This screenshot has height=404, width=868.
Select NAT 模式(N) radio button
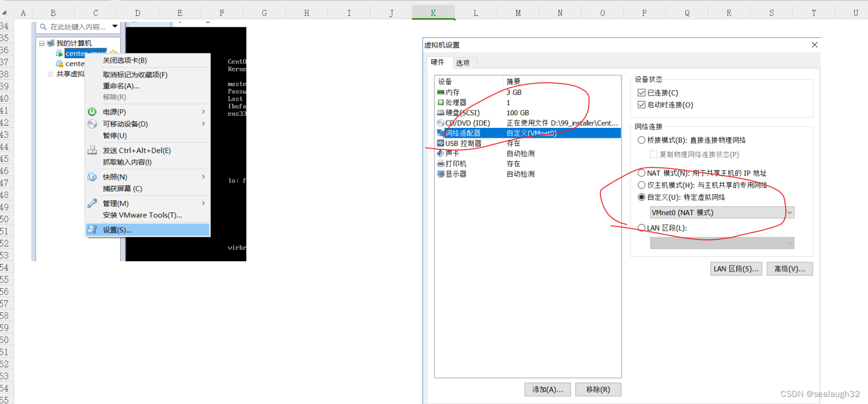click(641, 173)
